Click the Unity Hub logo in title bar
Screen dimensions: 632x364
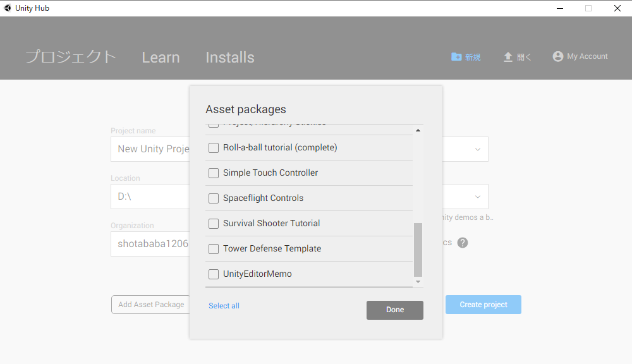[7, 8]
